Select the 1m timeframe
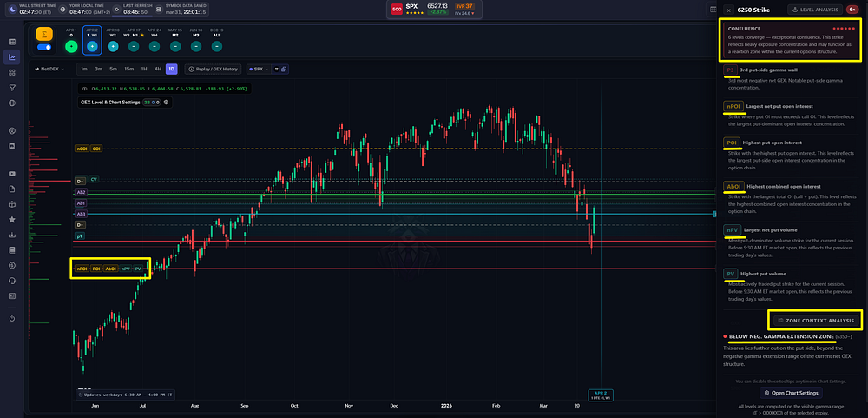Screen dimensions: 868x418 click(x=83, y=70)
